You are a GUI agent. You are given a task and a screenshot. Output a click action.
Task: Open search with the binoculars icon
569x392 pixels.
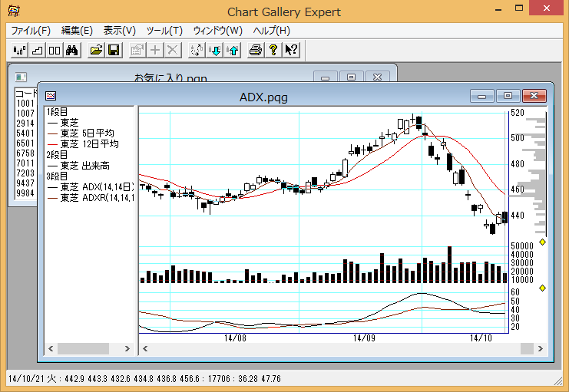pos(72,51)
